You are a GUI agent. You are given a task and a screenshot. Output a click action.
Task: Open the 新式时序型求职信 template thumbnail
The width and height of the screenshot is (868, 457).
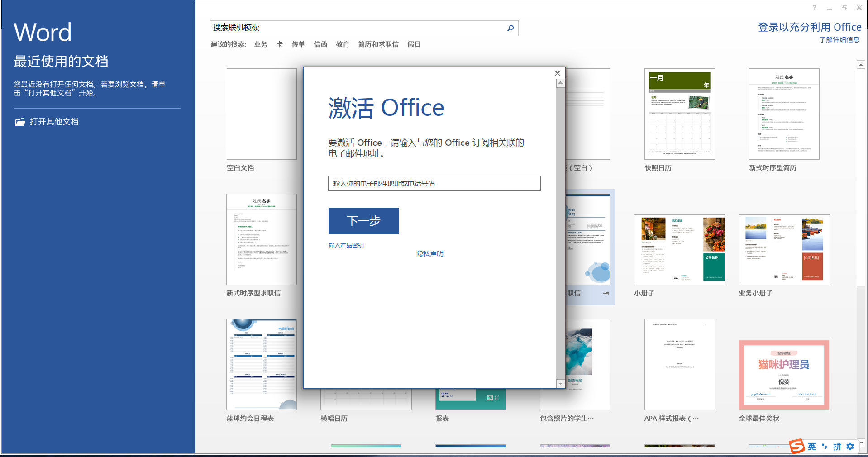point(262,239)
